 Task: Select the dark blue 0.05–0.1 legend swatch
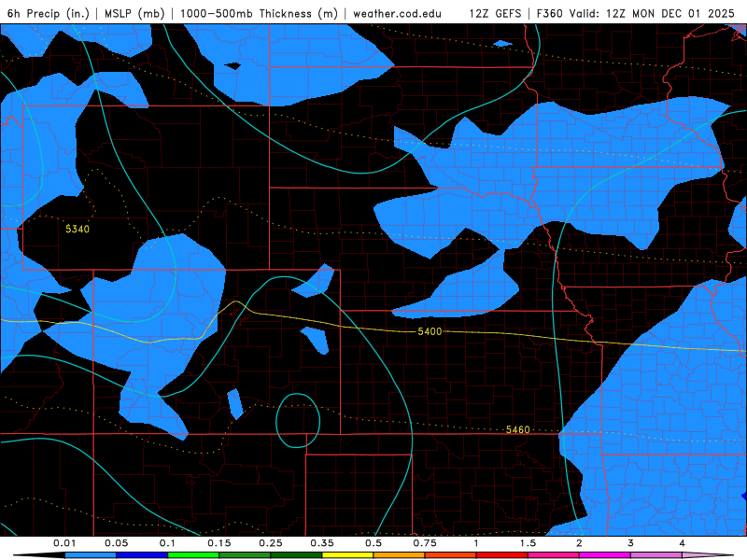click(142, 555)
